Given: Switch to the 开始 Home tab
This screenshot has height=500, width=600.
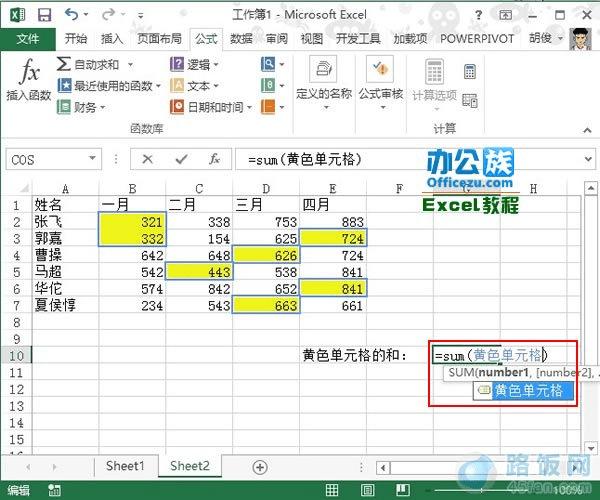Looking at the screenshot, I should click(75, 39).
